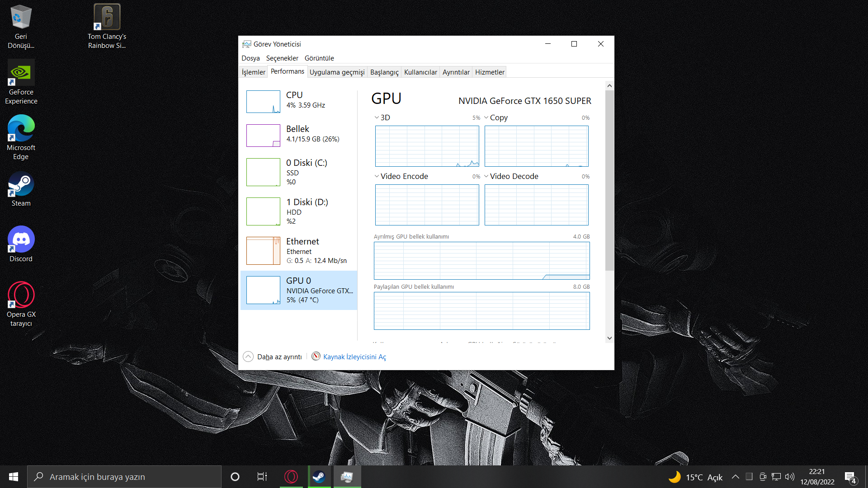Select Opera GX taskbar icon
The height and width of the screenshot is (488, 868).
(x=291, y=477)
